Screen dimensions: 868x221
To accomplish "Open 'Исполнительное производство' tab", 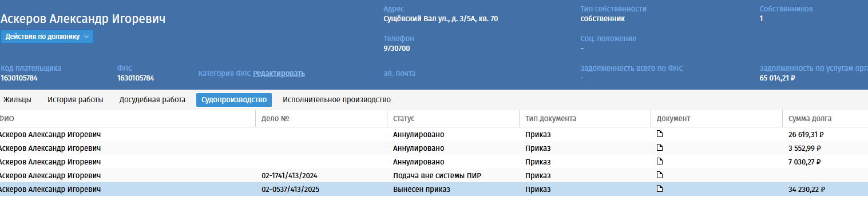I will pyautogui.click(x=336, y=100).
